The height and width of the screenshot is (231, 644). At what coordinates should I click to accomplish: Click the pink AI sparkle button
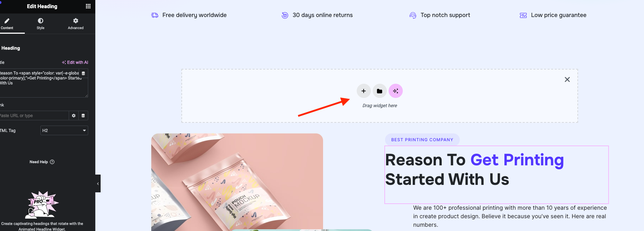coord(396,91)
